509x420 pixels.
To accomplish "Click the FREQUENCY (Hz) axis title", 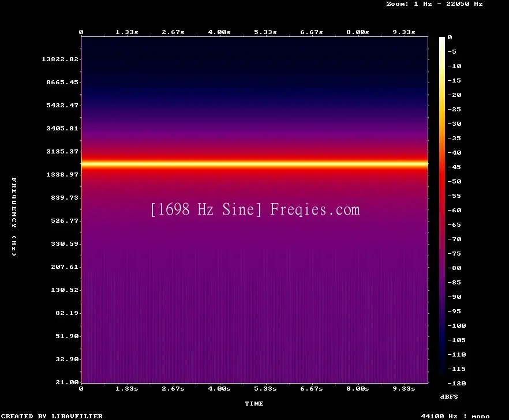I will tap(14, 216).
